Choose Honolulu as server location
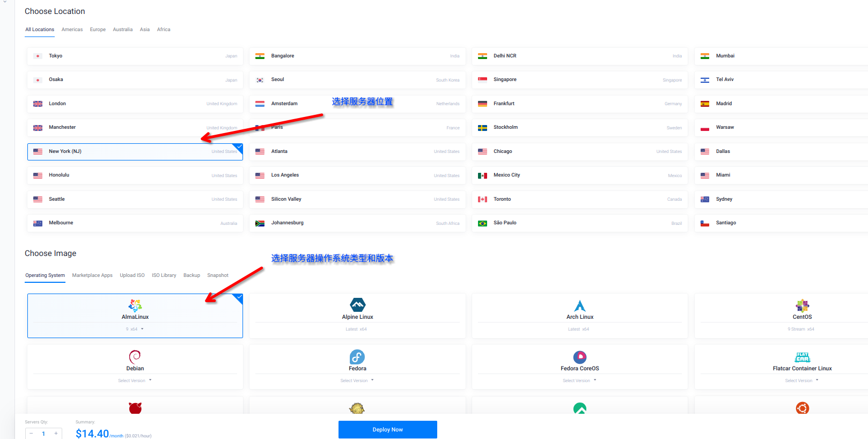Screen dimensions: 868x439 tap(135, 175)
